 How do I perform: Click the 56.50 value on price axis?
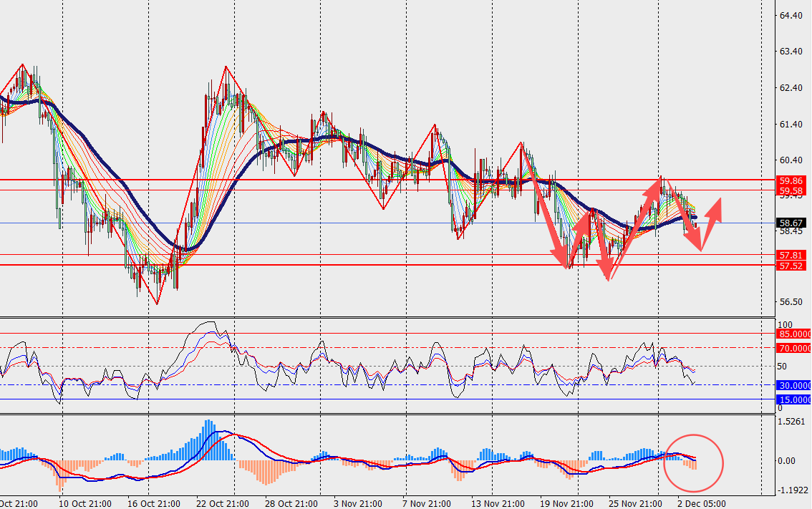tap(790, 301)
